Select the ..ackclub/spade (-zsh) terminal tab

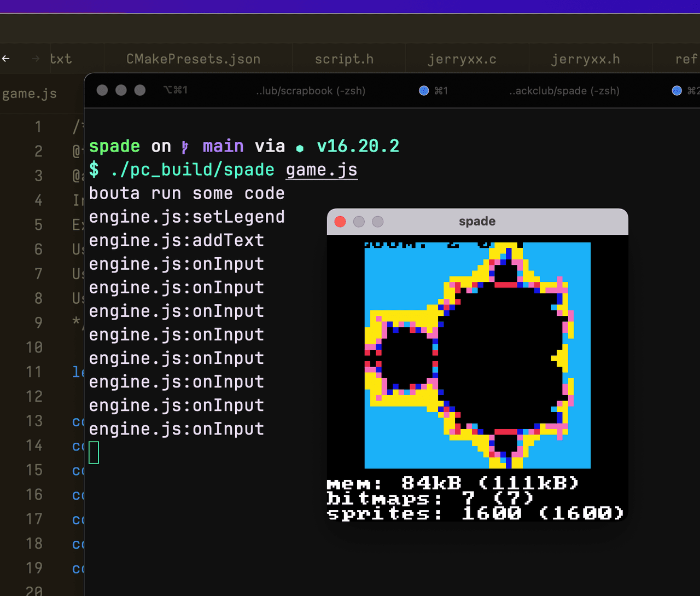coord(564,91)
